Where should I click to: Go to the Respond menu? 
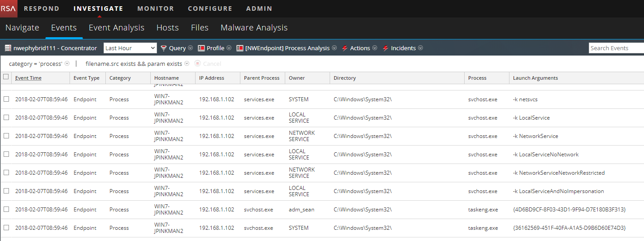coord(41,9)
